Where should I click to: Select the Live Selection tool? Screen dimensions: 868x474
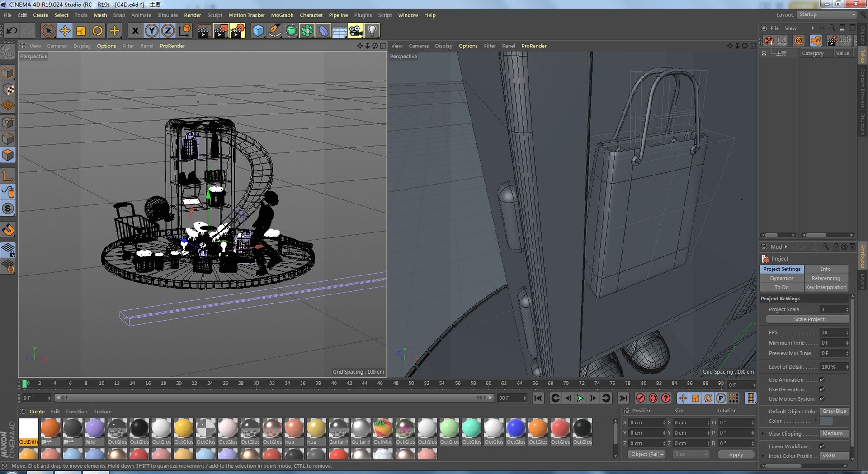(x=48, y=31)
